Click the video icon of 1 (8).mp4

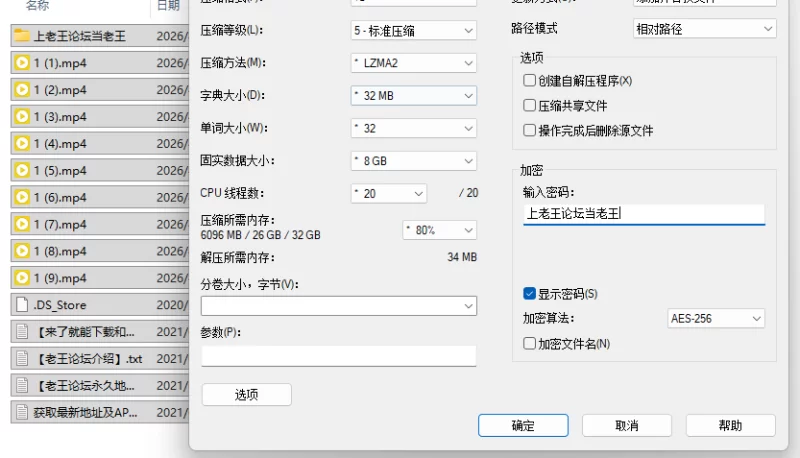tap(22, 251)
